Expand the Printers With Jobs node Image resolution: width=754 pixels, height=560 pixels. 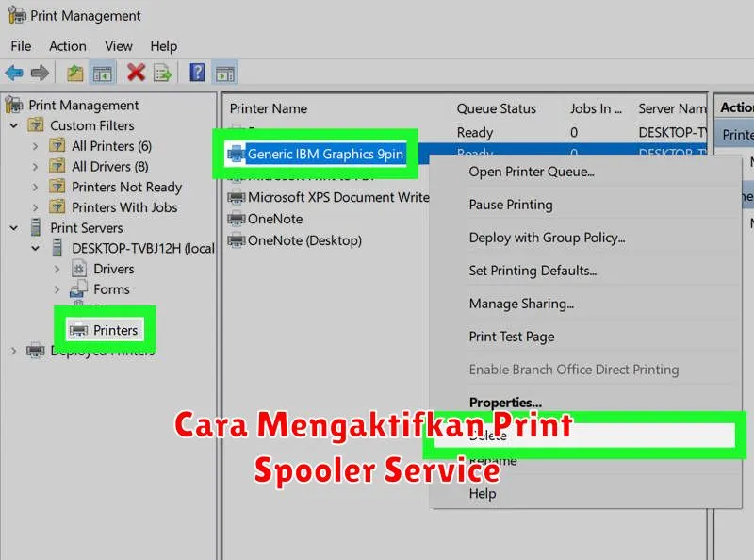[x=35, y=207]
